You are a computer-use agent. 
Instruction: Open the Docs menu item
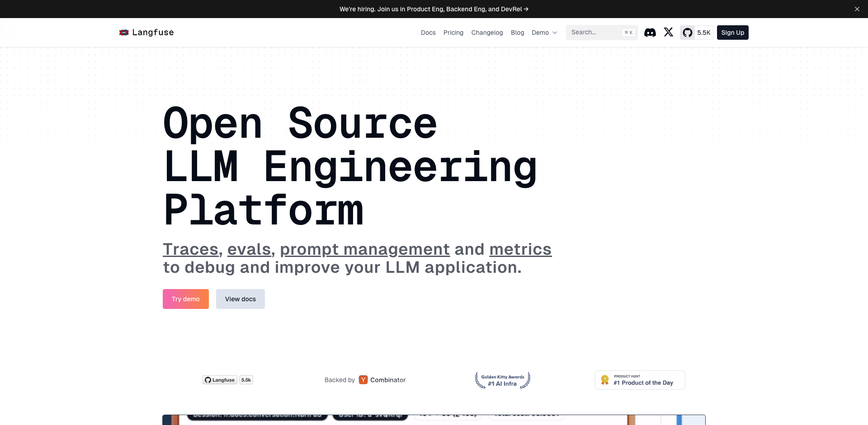coord(428,33)
